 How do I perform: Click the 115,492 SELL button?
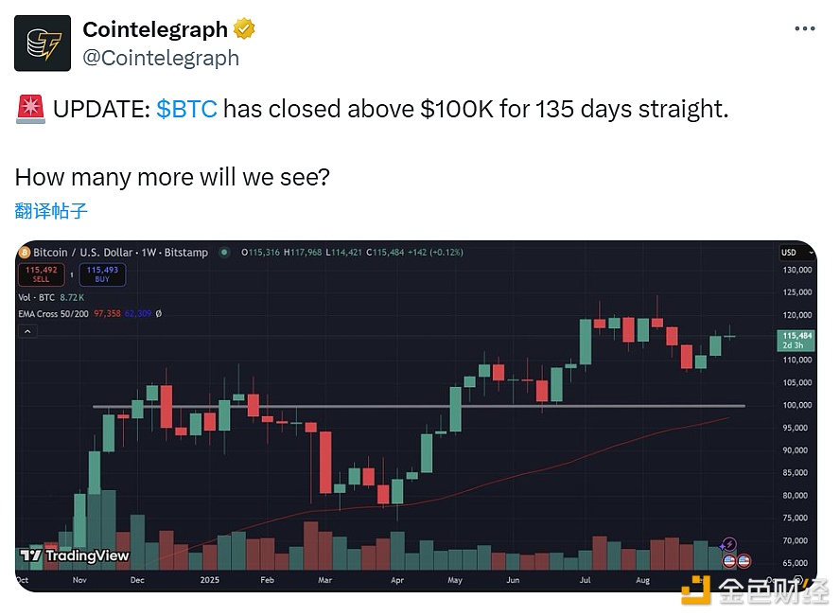pos(42,274)
